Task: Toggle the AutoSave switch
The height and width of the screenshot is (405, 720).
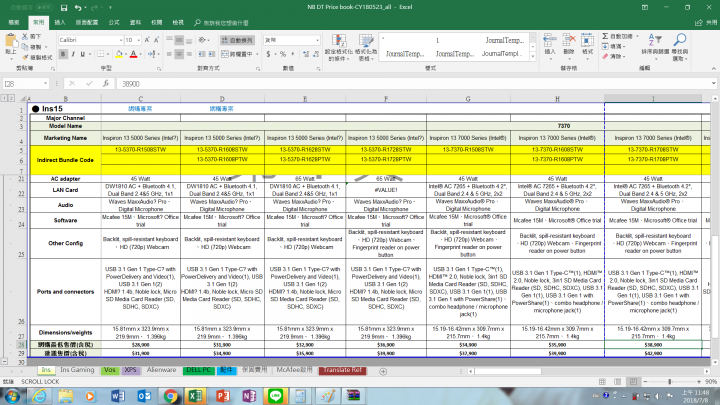Action: pyautogui.click(x=44, y=8)
